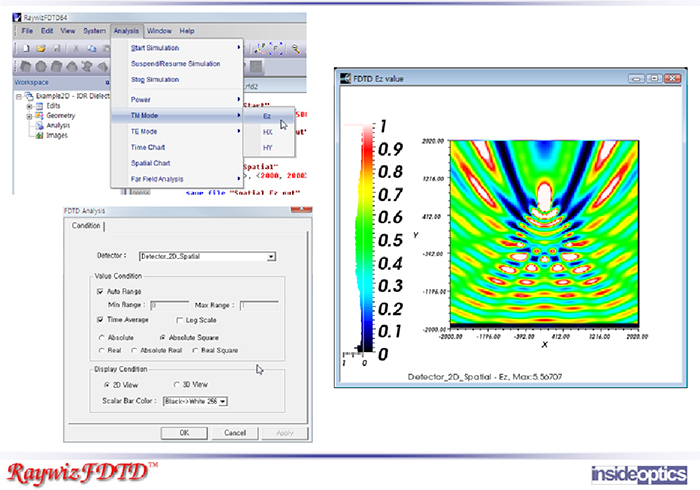Image resolution: width=700 pixels, height=490 pixels.
Task: Click the FDTD Ez value window icon
Action: (345, 79)
